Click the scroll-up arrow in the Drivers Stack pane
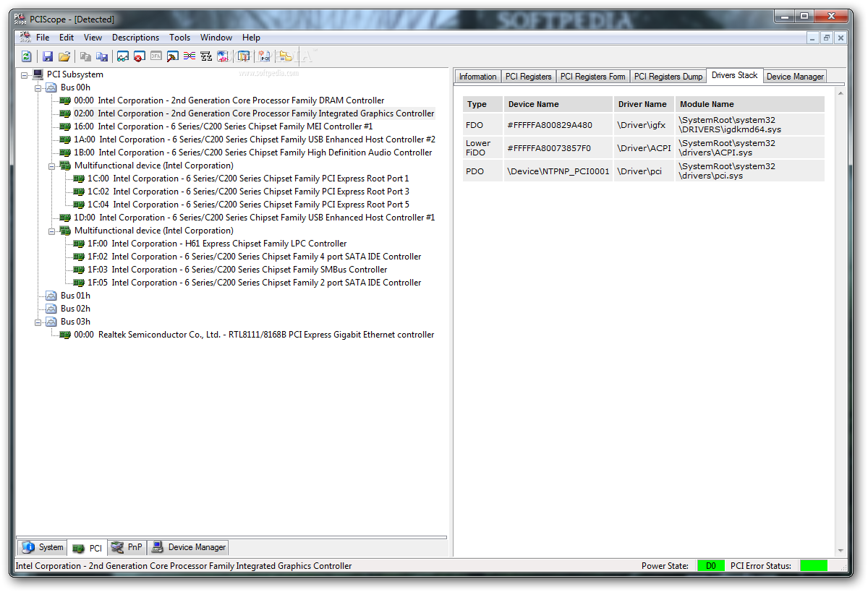This screenshot has width=868, height=592. click(841, 94)
